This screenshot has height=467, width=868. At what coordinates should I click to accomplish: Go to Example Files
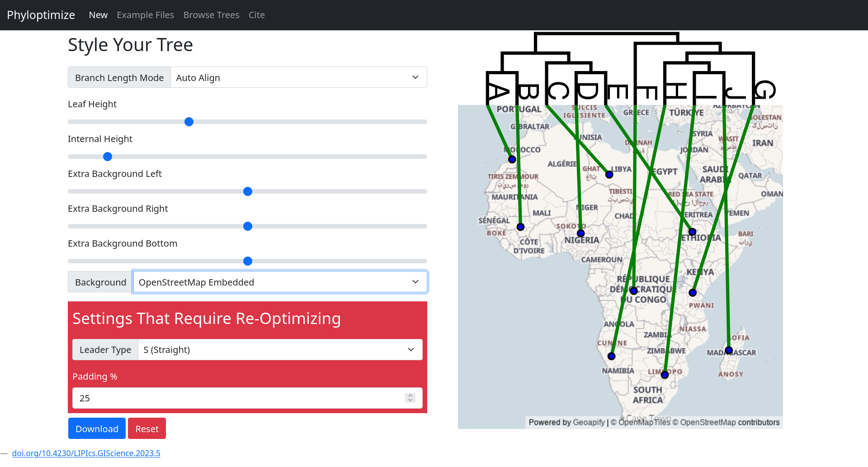click(x=145, y=15)
